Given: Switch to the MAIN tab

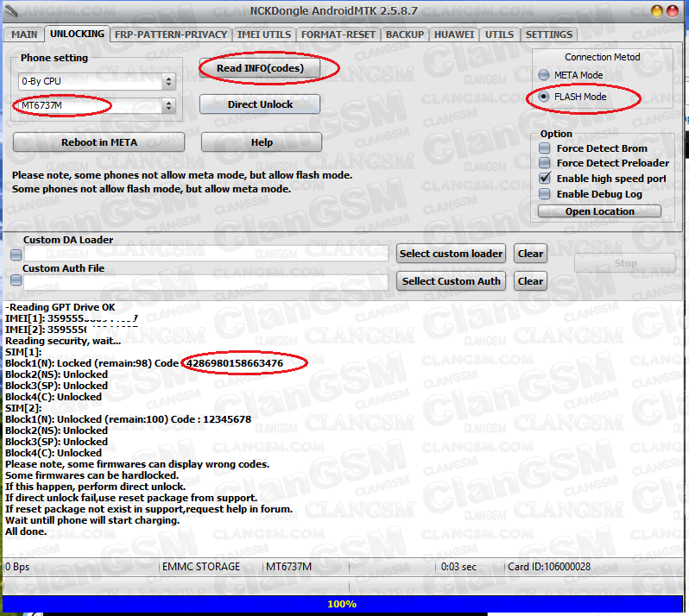Looking at the screenshot, I should (x=24, y=35).
